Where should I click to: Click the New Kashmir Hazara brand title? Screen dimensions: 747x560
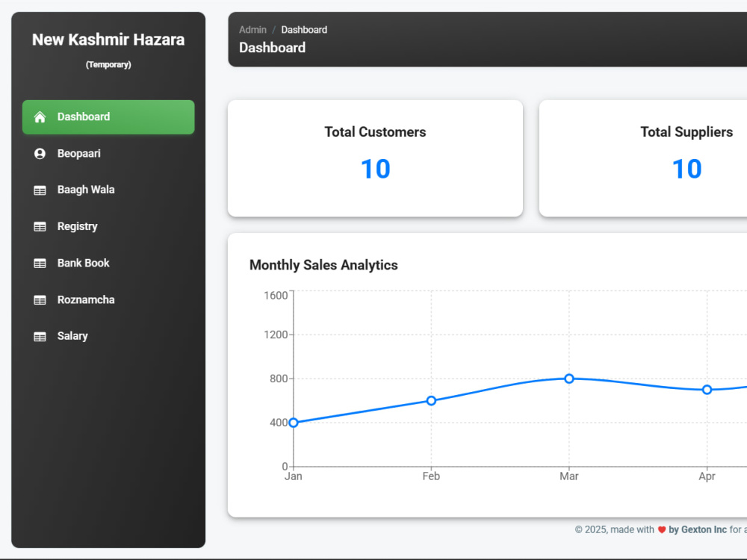(108, 40)
